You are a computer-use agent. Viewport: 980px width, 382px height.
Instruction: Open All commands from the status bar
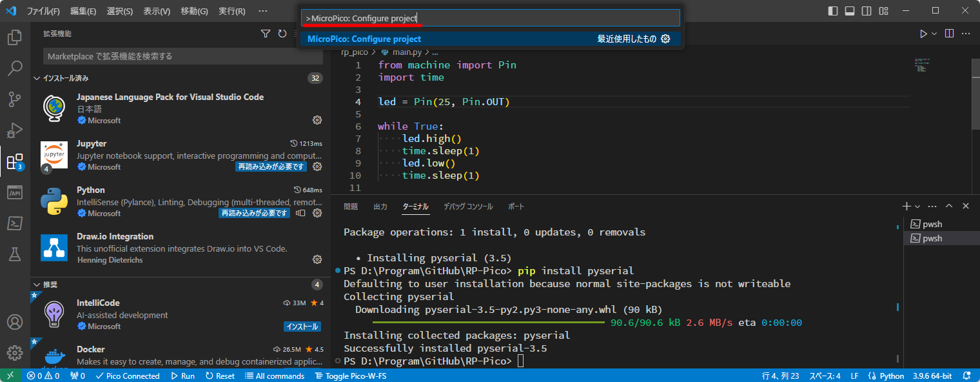pos(275,376)
